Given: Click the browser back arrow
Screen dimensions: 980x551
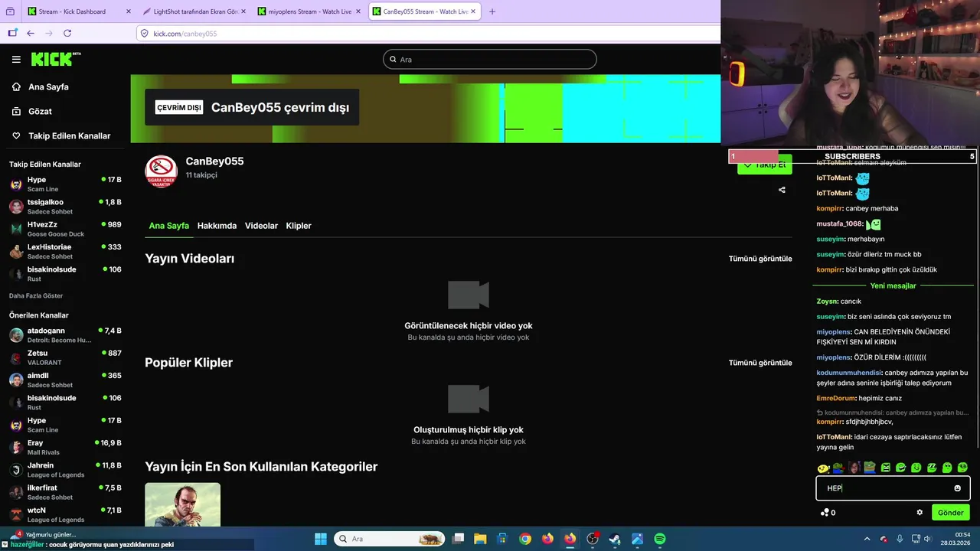Looking at the screenshot, I should pos(31,33).
